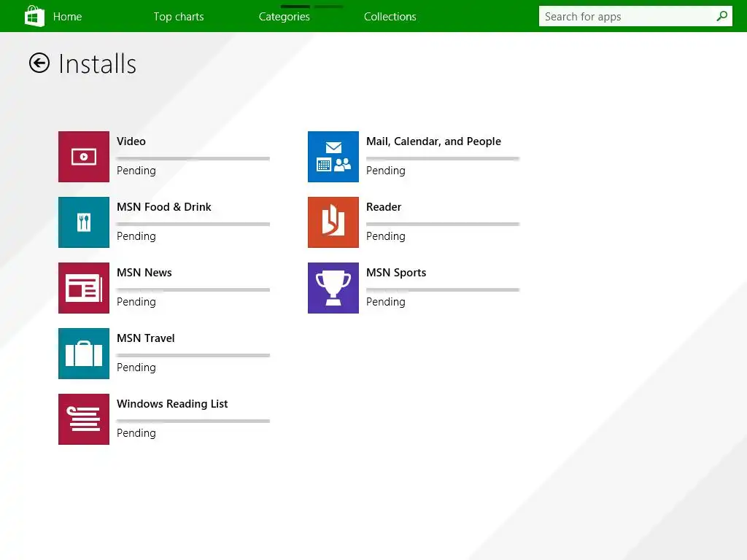This screenshot has height=560, width=747.
Task: Select the MSN Food & Drink title
Action: click(x=164, y=207)
